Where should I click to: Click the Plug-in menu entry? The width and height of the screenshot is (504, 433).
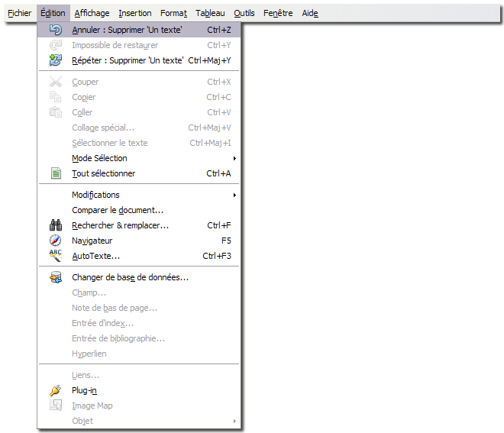(x=139, y=390)
